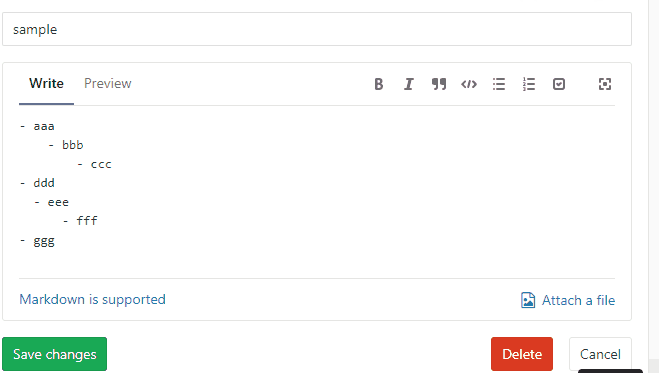The height and width of the screenshot is (373, 659).
Task: Add a numbered list using the toolbar icon
Action: 529,84
